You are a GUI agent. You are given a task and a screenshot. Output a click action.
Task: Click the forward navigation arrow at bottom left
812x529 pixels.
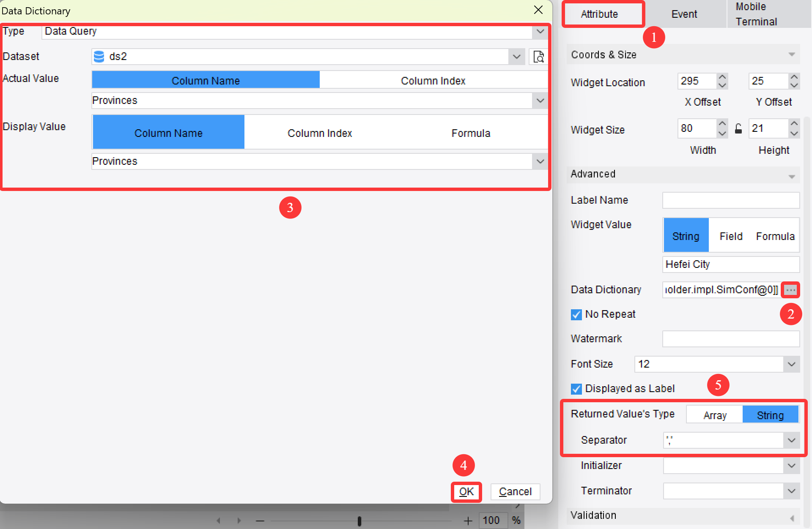pos(239,521)
